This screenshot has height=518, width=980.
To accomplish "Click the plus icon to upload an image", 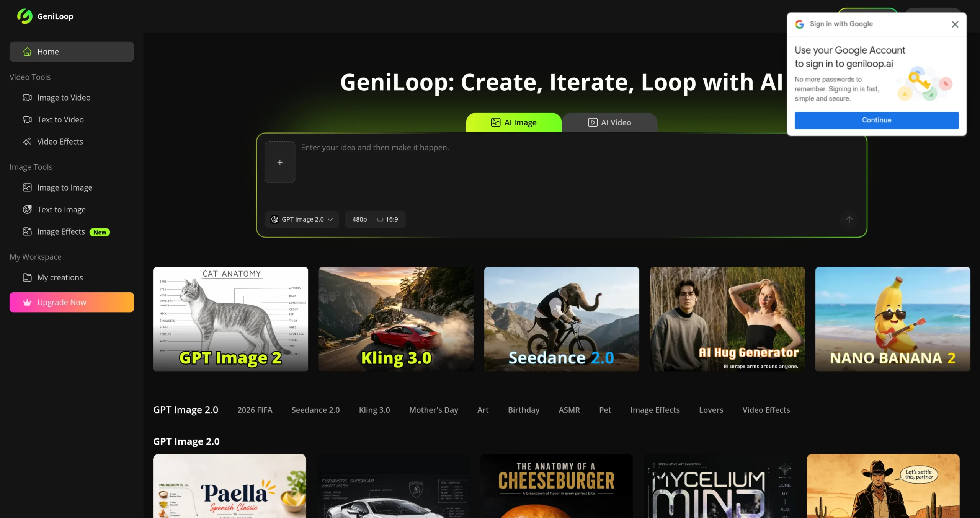I will [280, 162].
